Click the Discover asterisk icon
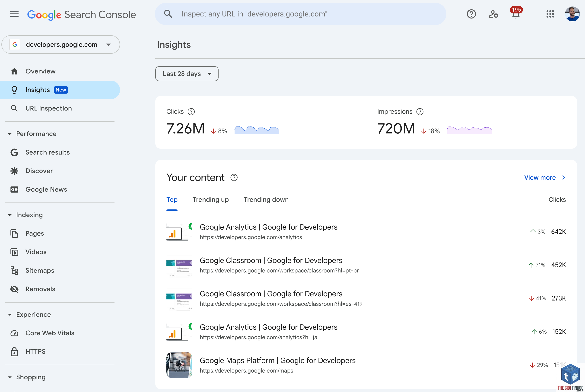This screenshot has height=392, width=585. (14, 171)
